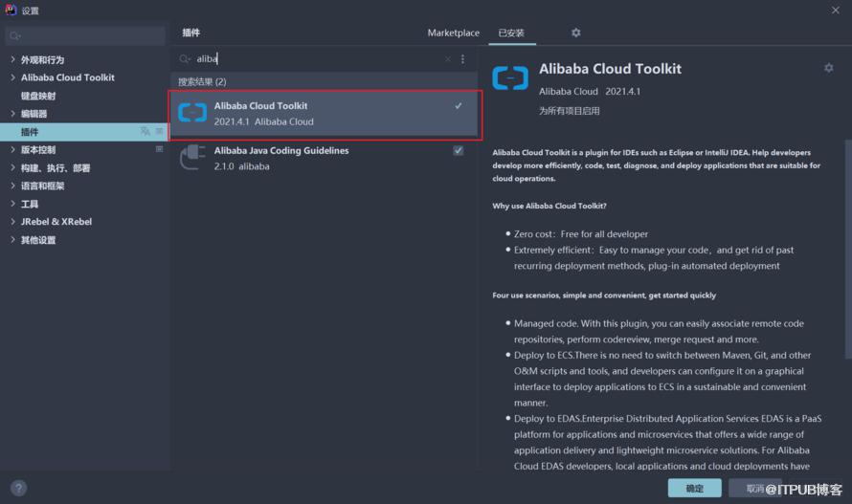Viewport: 852px width, 504px height.
Task: Click the 2.1.0 alibaba version line
Action: pyautogui.click(x=242, y=166)
